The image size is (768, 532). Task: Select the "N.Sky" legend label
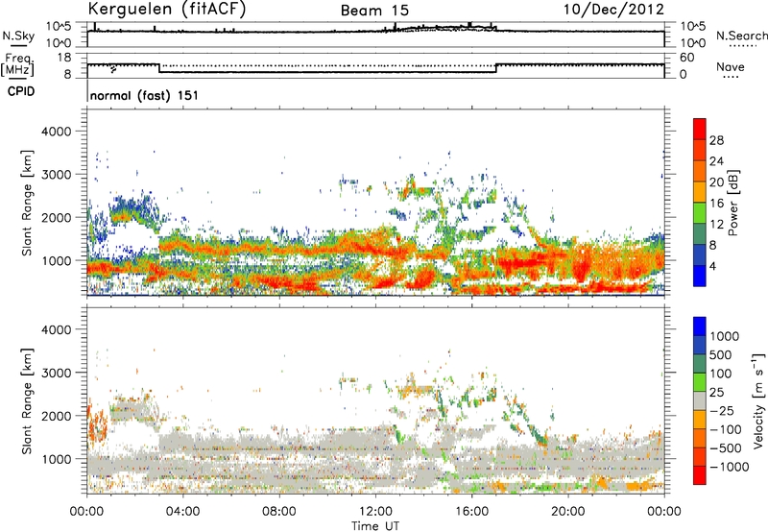pos(18,36)
